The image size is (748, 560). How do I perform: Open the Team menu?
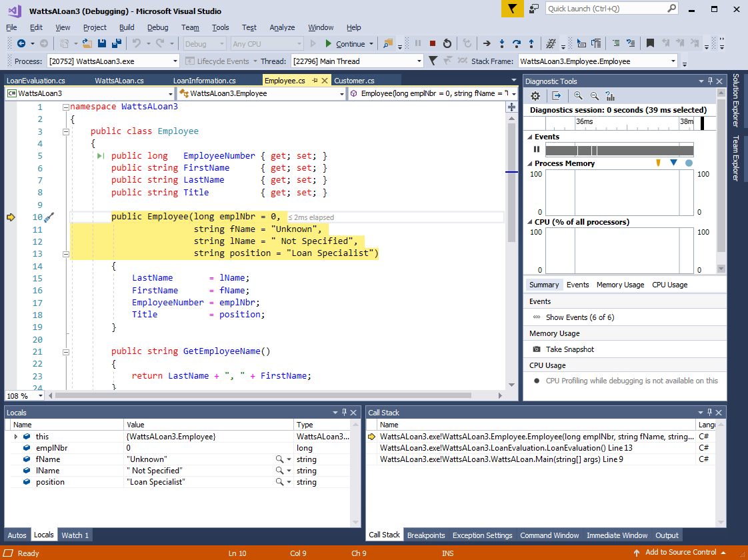[x=190, y=27]
